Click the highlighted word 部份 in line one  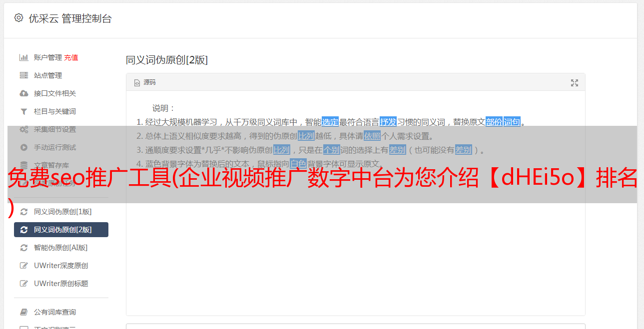[x=494, y=122]
